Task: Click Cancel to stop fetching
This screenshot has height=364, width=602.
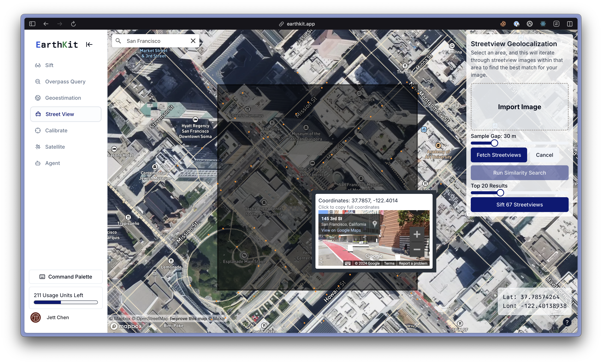Action: click(544, 155)
